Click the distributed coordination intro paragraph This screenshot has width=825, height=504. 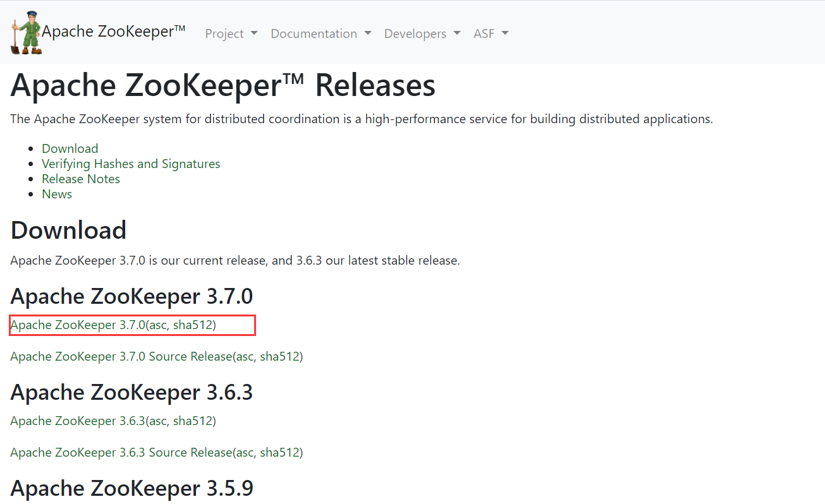(362, 119)
